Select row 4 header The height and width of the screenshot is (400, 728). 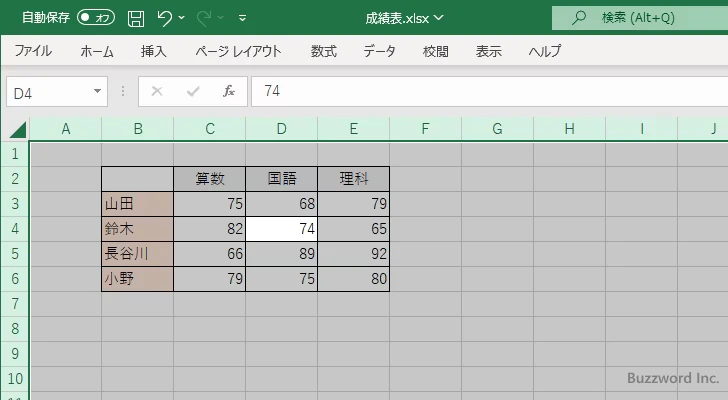point(15,229)
